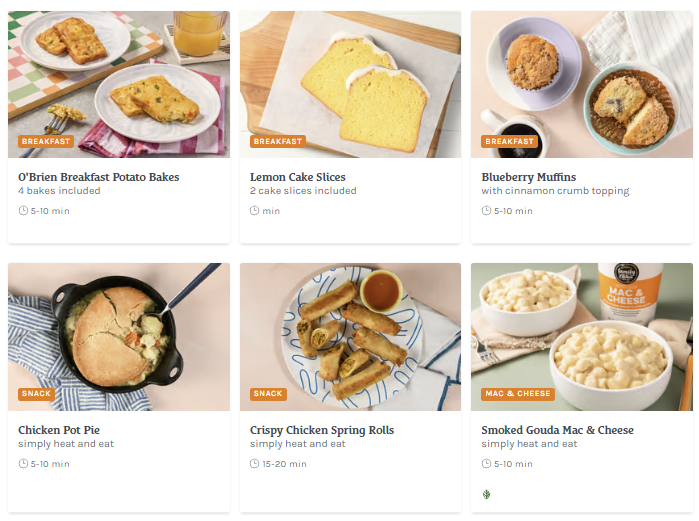Open Blueberry Muffins title link
Viewport: 699px width, 521px height.
[x=528, y=177]
